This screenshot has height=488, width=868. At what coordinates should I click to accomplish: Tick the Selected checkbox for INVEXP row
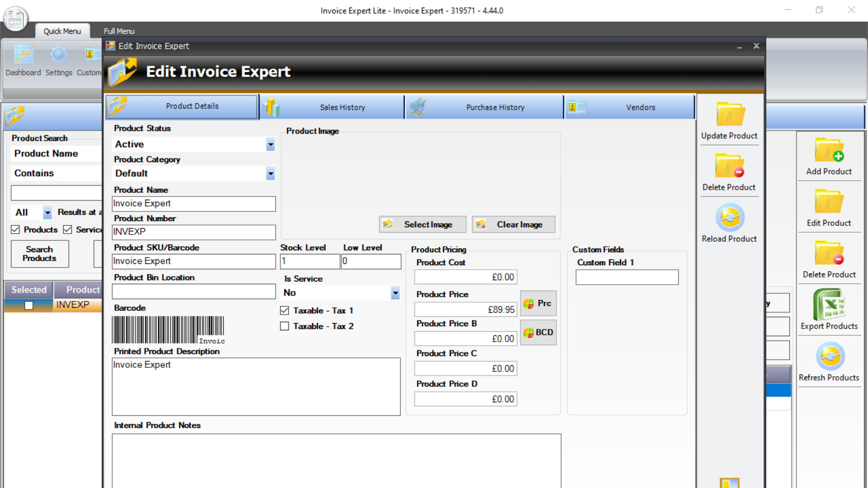click(x=29, y=305)
